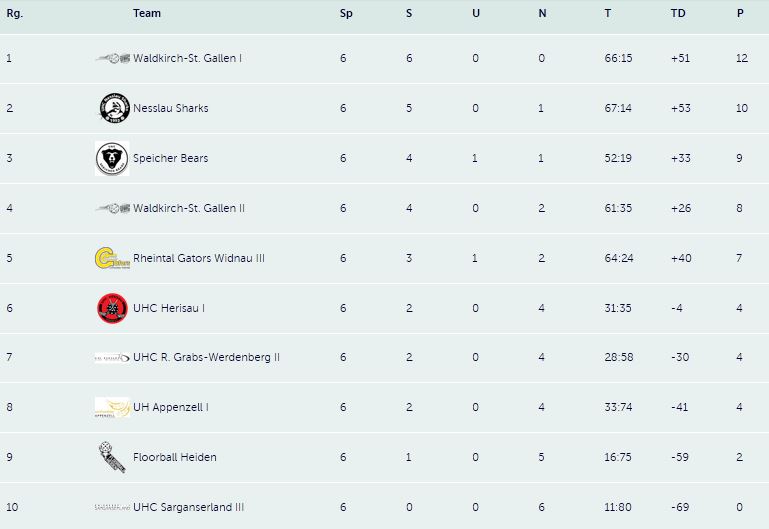The width and height of the screenshot is (769, 529).
Task: Click the UHC Herisau I red logo
Action: 112,308
